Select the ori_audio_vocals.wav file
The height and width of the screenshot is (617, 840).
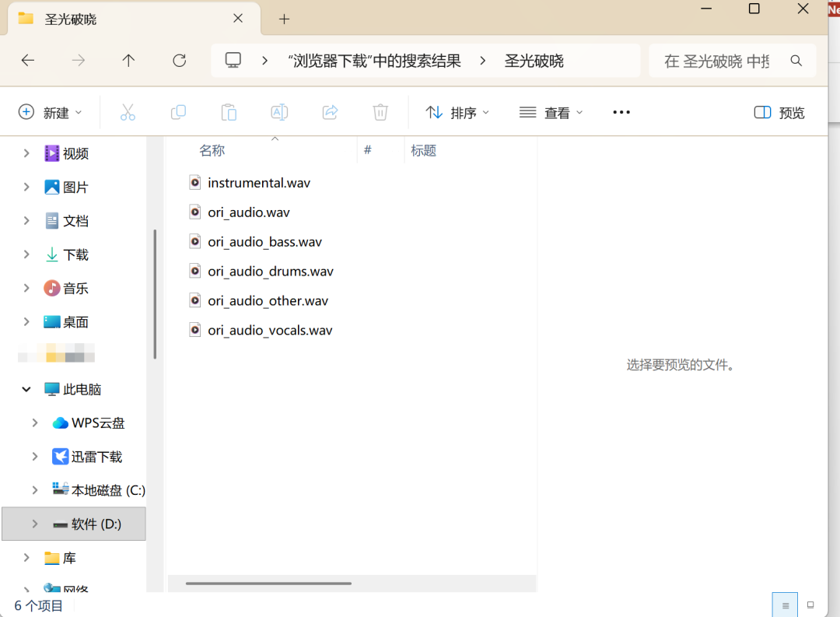pyautogui.click(x=269, y=331)
